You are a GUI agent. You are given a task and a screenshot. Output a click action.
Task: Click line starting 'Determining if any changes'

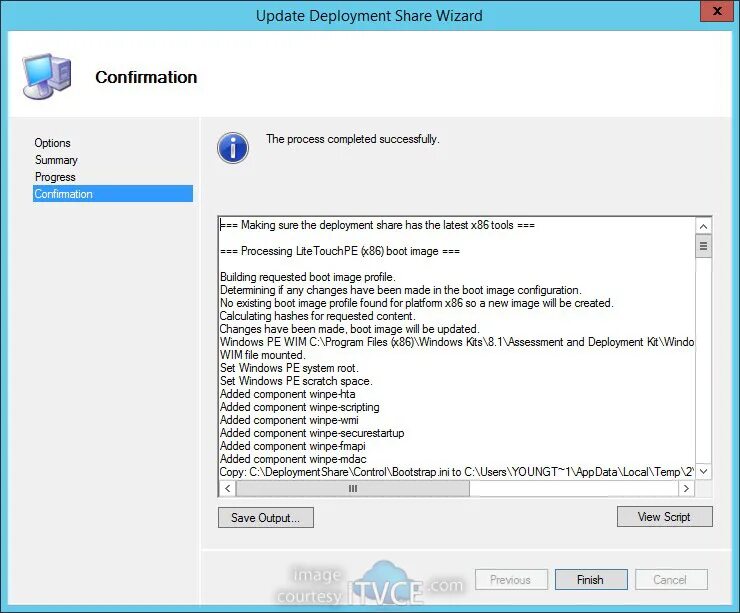pos(401,290)
